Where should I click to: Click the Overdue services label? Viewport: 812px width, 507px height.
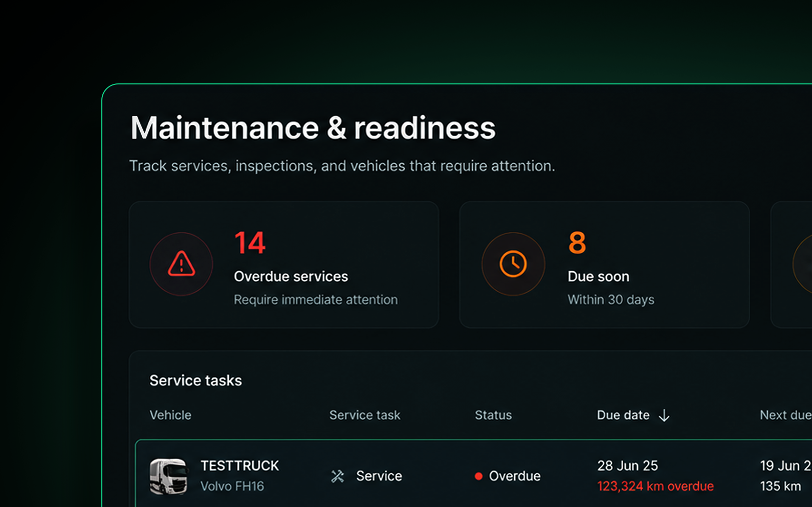pos(291,277)
